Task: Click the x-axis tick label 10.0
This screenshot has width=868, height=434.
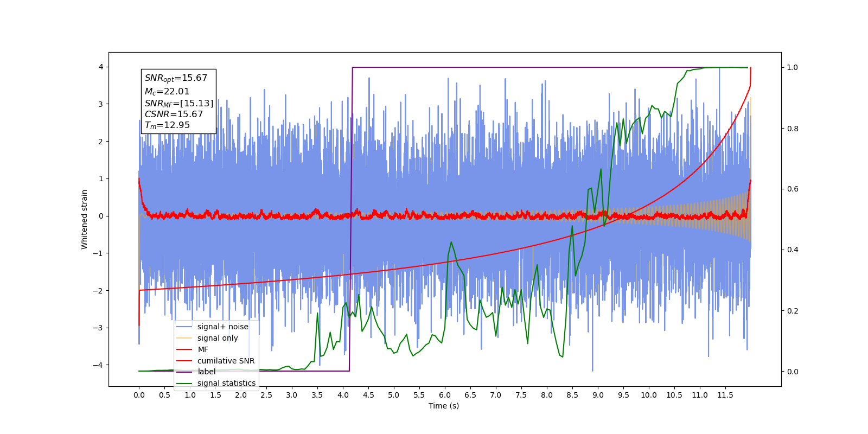Action: pyautogui.click(x=649, y=395)
